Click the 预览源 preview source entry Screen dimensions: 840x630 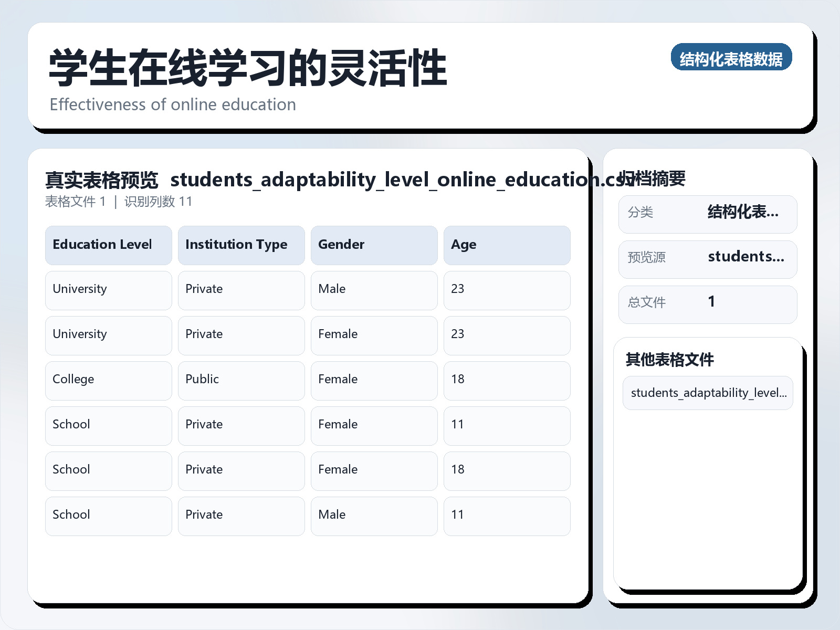click(x=708, y=258)
